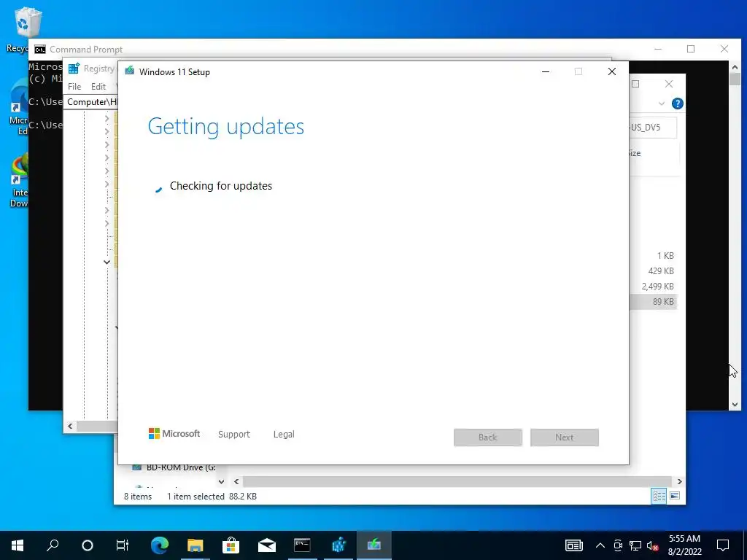Open Cortana from the taskbar
The image size is (747, 560).
click(88, 545)
